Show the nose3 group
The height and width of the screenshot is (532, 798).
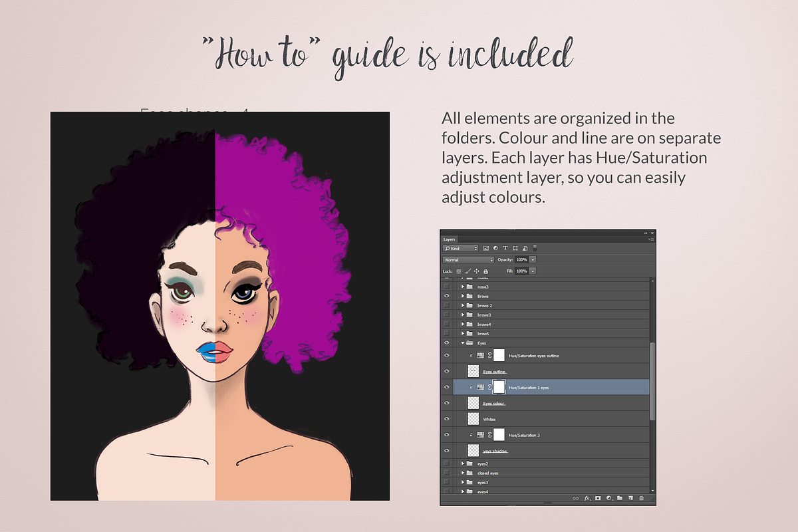[446, 287]
